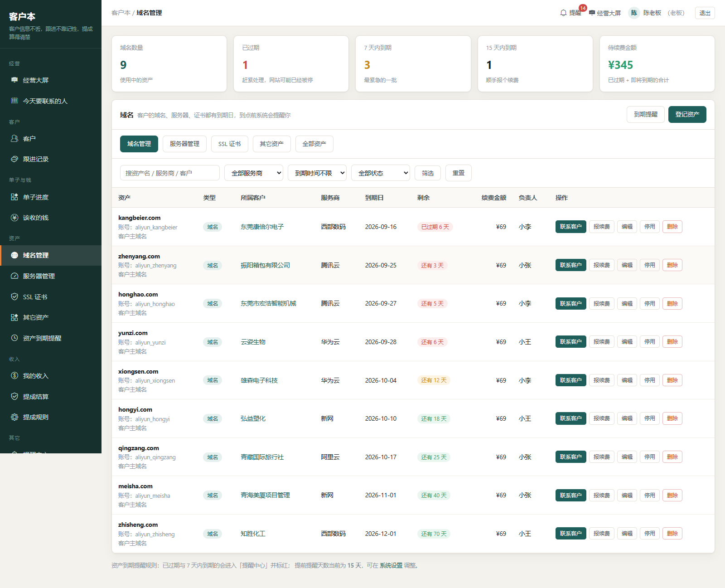Switch to the 全部资产 tab
The width and height of the screenshot is (725, 588).
314,144
